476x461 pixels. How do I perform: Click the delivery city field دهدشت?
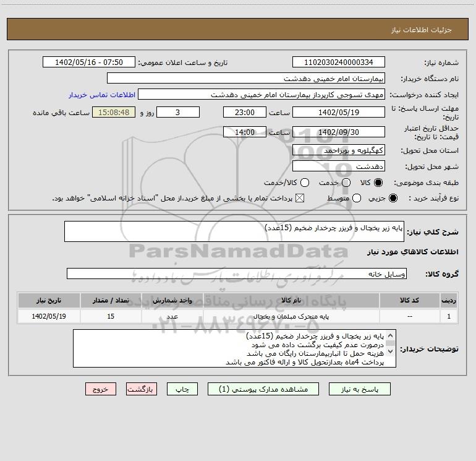click(339, 166)
